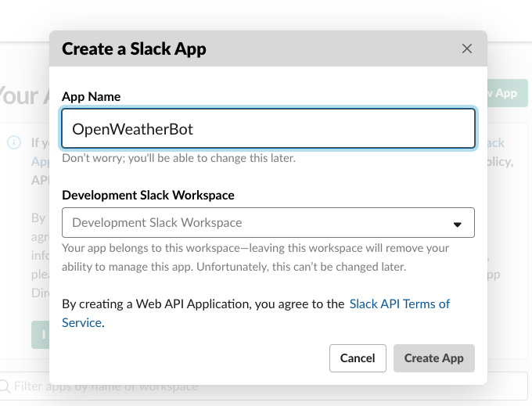532x406 pixels.
Task: Click the info circle icon behind the dialog
Action: click(14, 142)
